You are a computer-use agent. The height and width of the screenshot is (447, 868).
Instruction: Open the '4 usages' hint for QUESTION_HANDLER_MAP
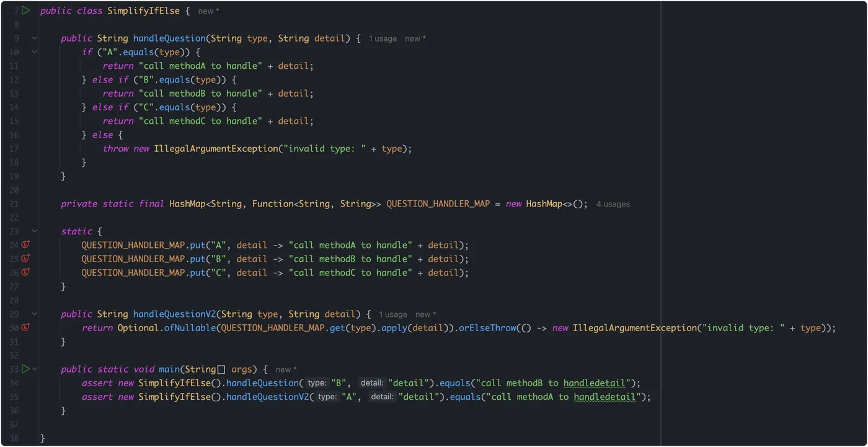(613, 204)
